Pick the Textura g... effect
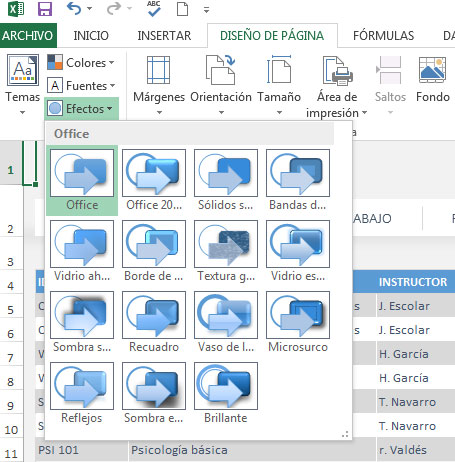 [226, 251]
